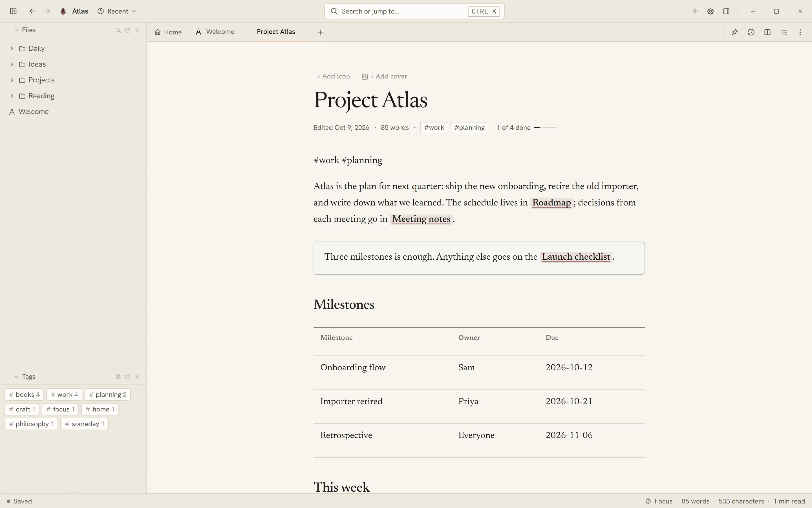The width and height of the screenshot is (812, 508).
Task: Enable Focus mode in the status bar
Action: [659, 501]
